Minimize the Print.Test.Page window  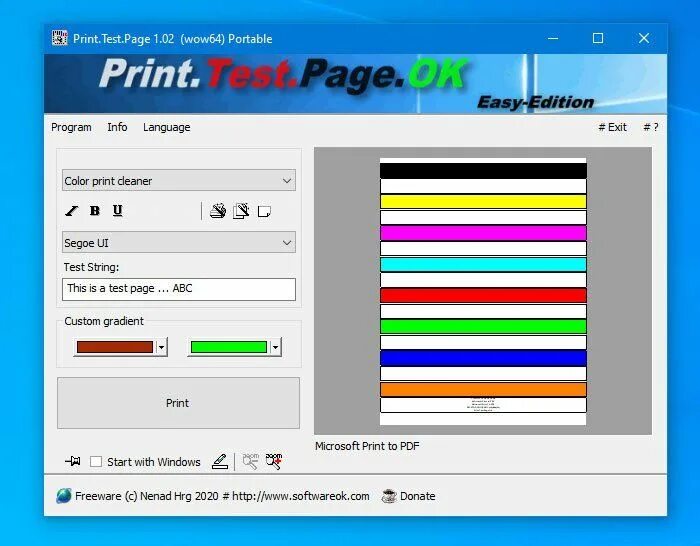tap(553, 38)
